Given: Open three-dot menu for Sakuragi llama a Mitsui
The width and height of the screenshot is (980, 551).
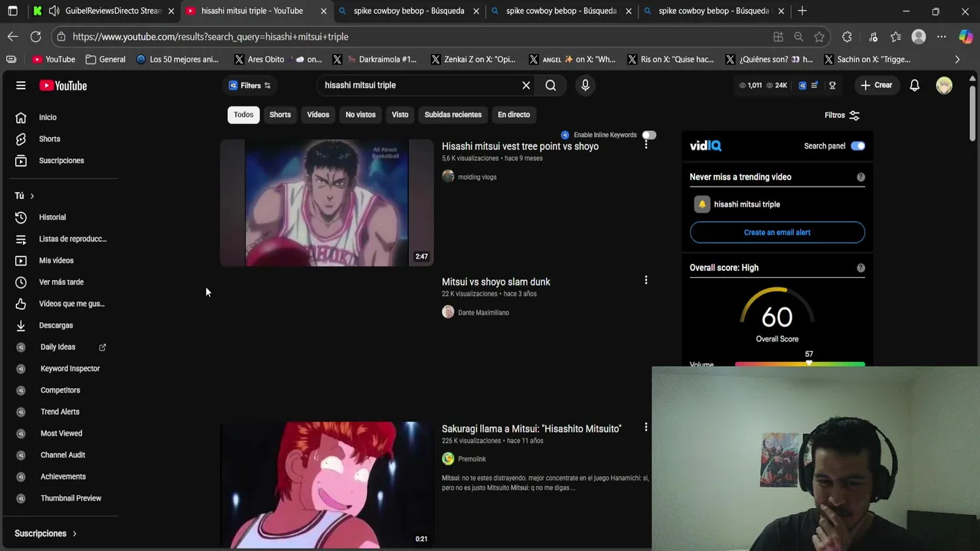Looking at the screenshot, I should (x=645, y=427).
